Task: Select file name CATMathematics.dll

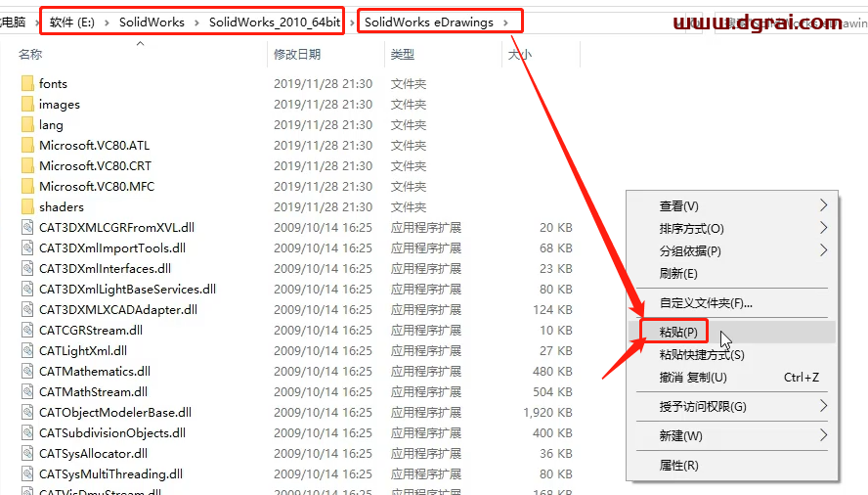Action: pyautogui.click(x=95, y=371)
